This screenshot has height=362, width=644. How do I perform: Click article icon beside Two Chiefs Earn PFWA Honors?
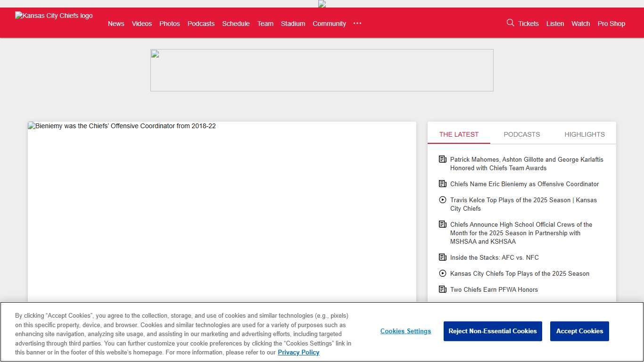tap(442, 289)
